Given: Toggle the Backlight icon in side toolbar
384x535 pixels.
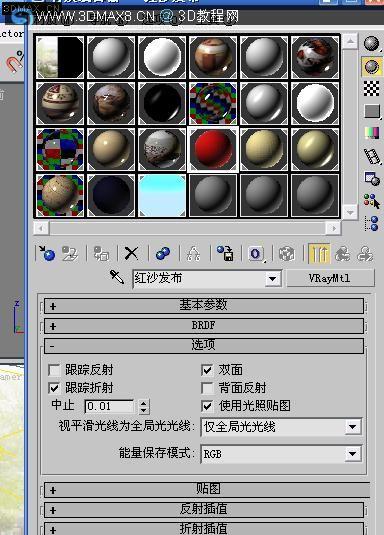Looking at the screenshot, I should click(x=371, y=66).
